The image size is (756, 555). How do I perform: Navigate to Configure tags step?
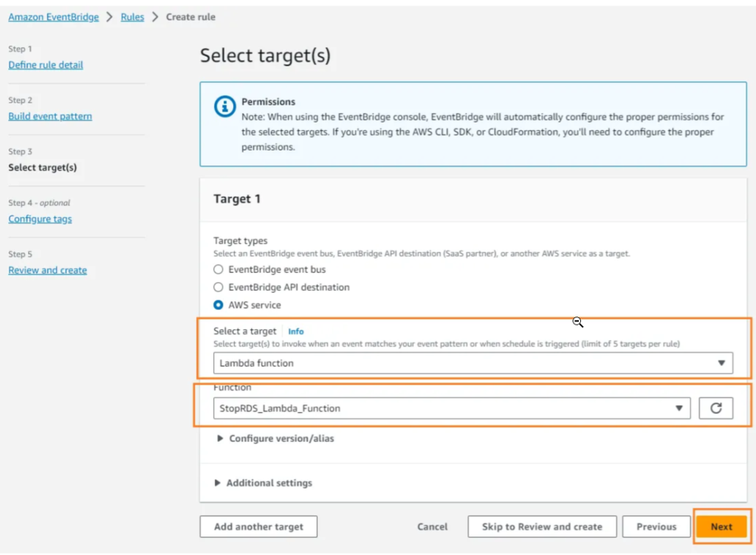[x=40, y=218]
